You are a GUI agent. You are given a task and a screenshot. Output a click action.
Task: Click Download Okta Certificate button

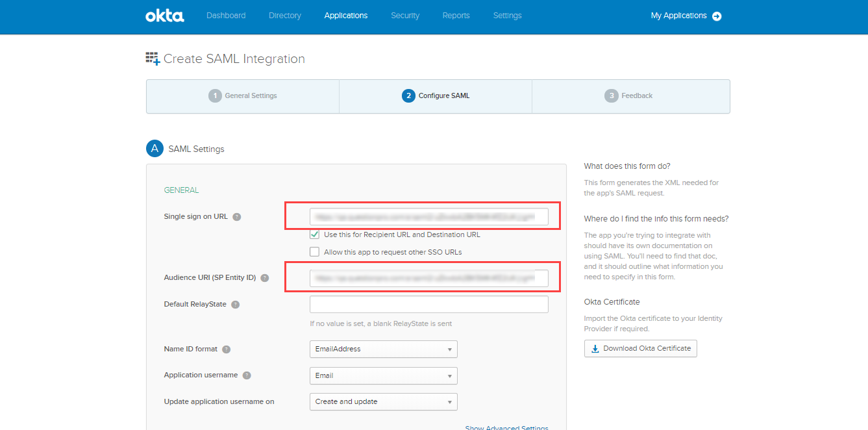pyautogui.click(x=641, y=349)
